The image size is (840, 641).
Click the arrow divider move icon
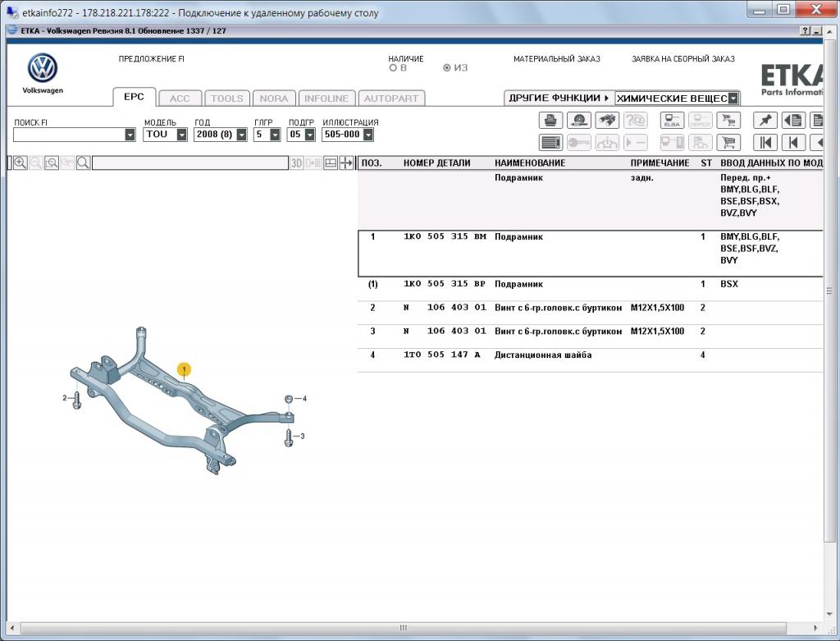click(x=347, y=163)
